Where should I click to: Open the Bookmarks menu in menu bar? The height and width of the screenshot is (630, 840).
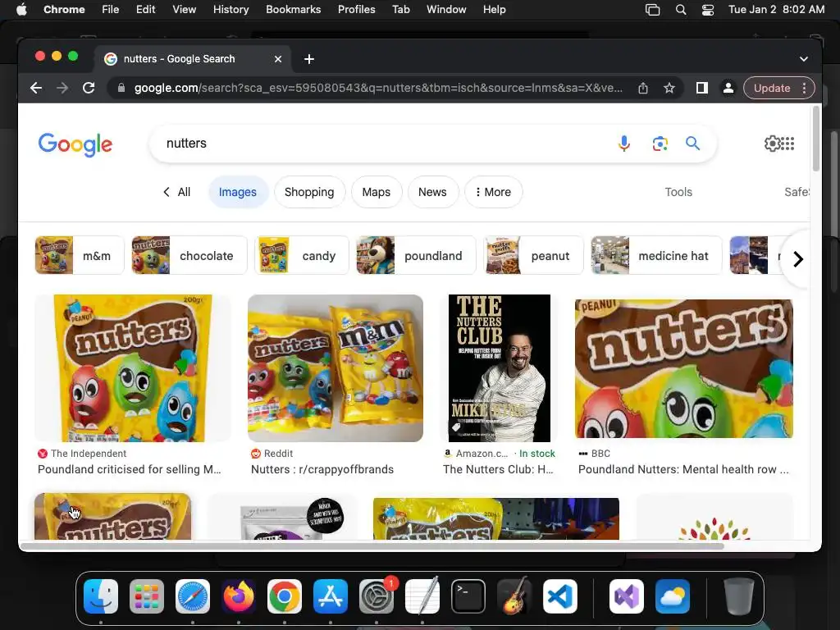294,10
